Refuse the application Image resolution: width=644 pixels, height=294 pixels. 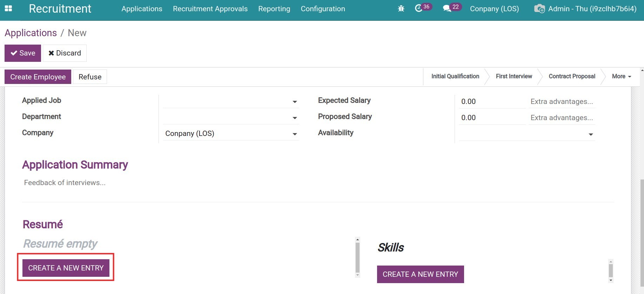point(90,77)
